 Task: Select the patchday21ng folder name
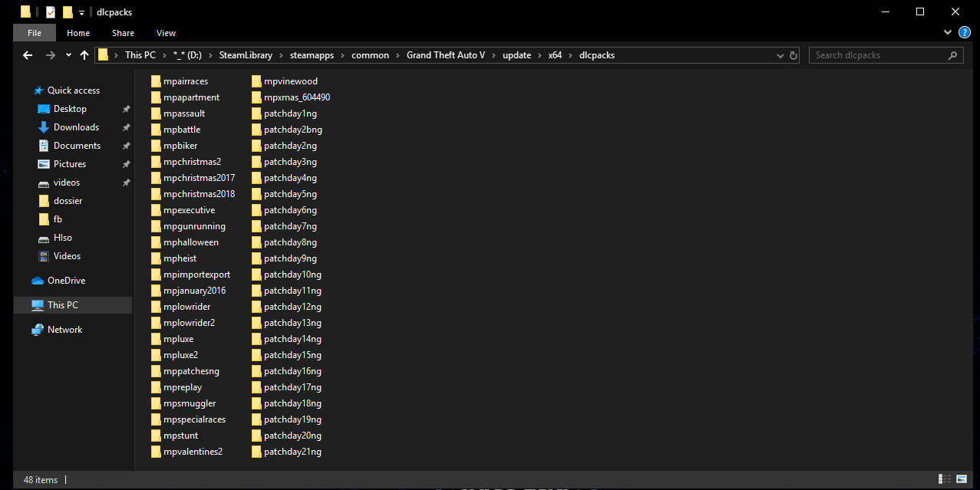pos(292,452)
